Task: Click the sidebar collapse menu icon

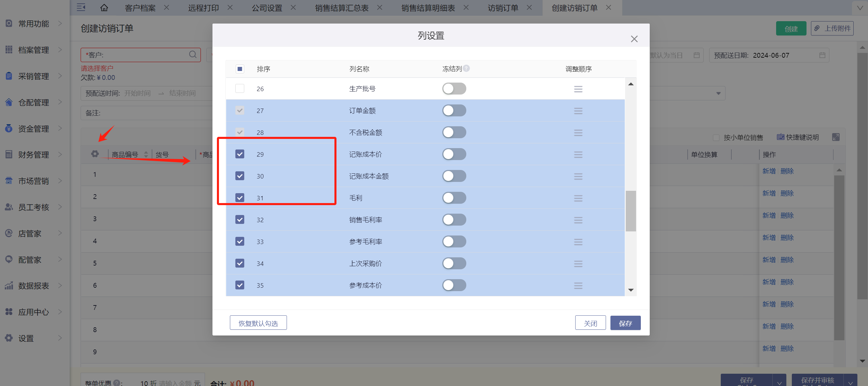Action: coord(81,7)
